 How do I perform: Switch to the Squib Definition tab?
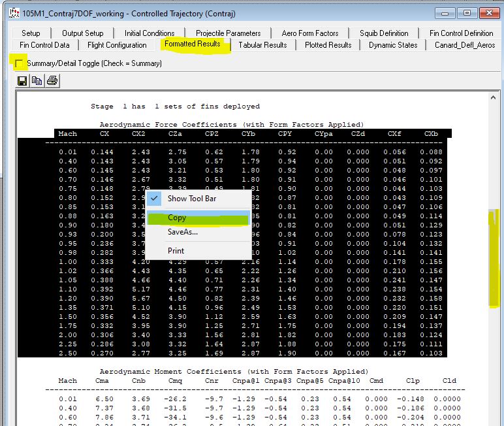[x=384, y=33]
